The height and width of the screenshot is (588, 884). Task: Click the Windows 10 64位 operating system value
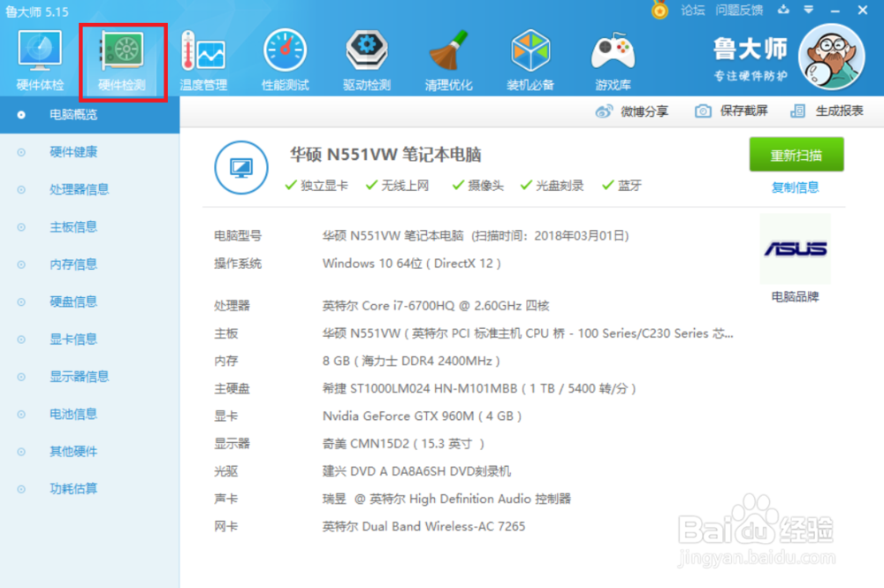click(412, 263)
